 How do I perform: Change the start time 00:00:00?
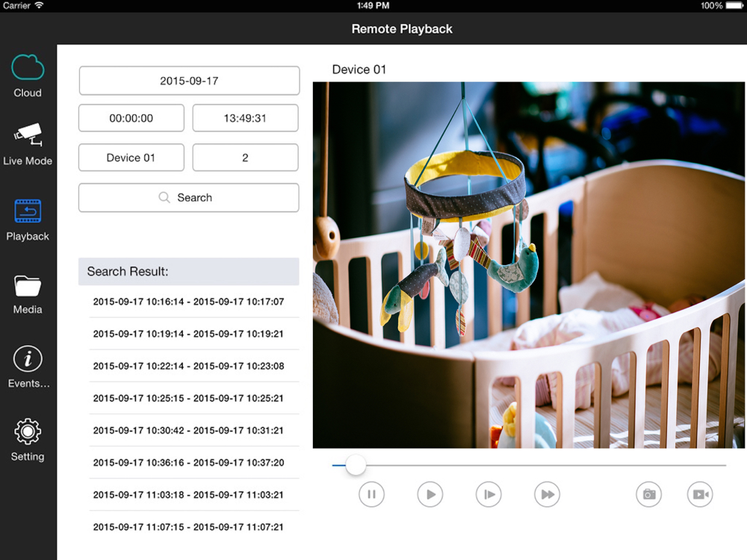tap(131, 118)
